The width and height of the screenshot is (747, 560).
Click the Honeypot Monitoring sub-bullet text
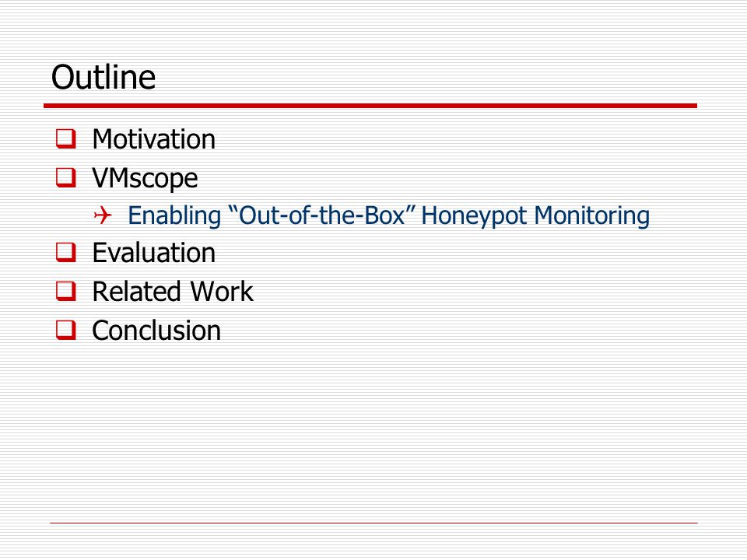coord(388,215)
